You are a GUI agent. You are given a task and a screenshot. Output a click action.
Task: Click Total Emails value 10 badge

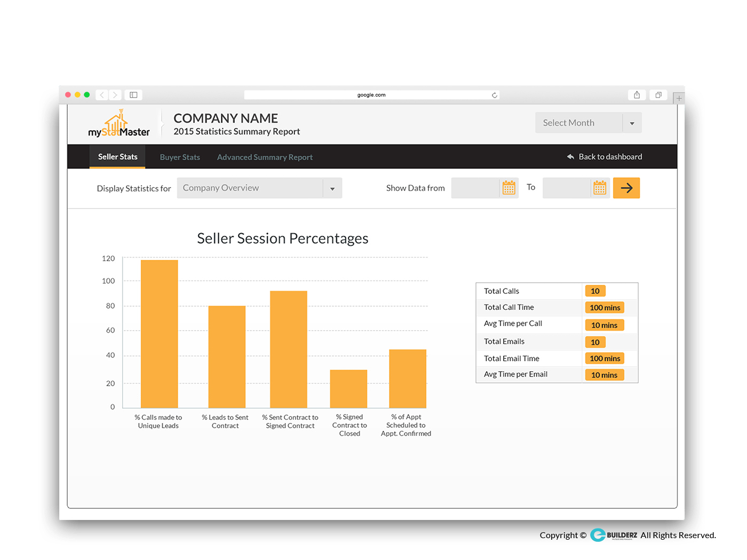595,342
